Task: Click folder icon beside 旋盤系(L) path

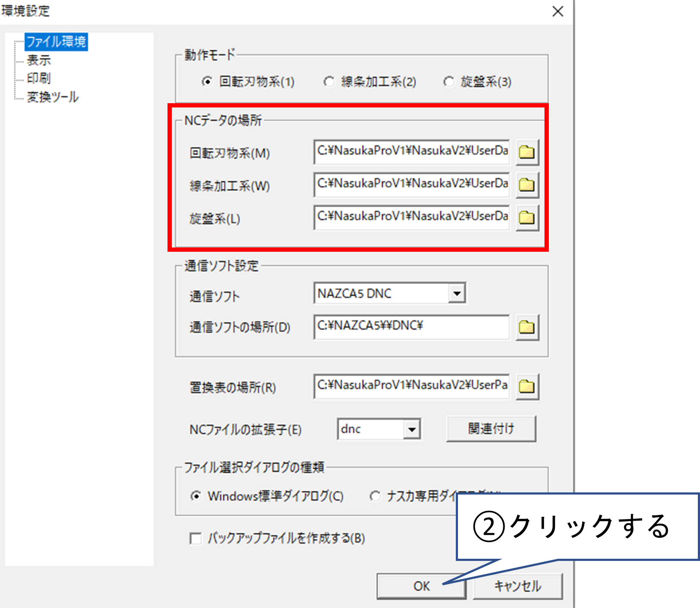Action: tap(527, 218)
